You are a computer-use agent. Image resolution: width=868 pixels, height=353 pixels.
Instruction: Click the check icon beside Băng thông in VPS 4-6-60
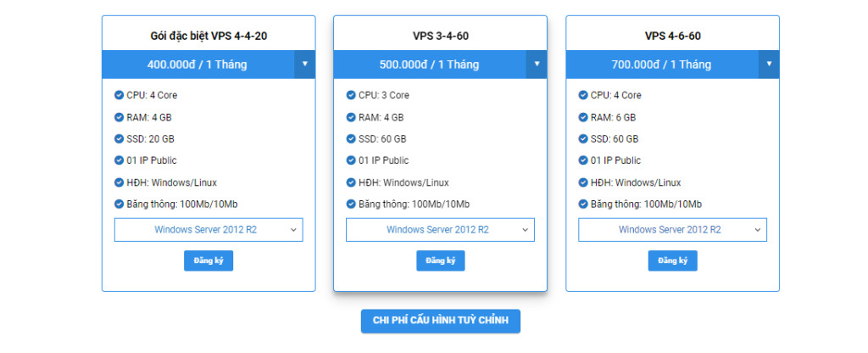coord(583,204)
